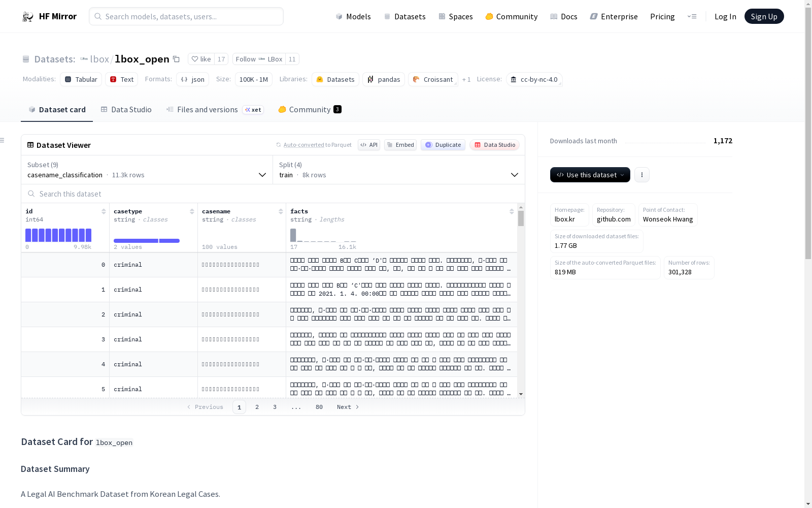Click the API button
The width and height of the screenshot is (812, 508).
tap(369, 145)
